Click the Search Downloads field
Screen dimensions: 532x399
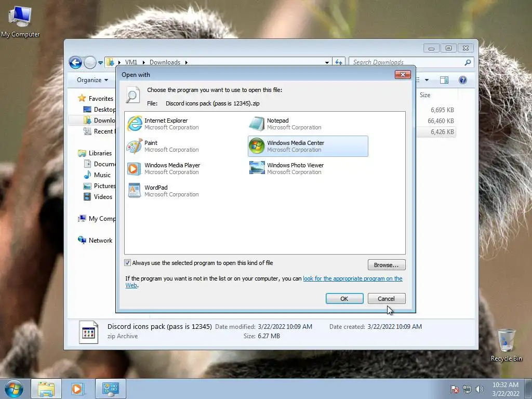tap(407, 62)
